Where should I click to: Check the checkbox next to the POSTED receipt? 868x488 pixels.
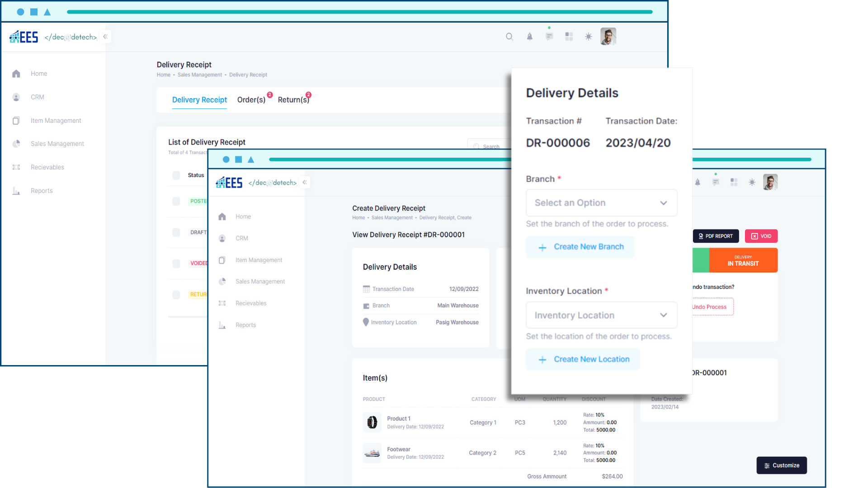coord(176,201)
